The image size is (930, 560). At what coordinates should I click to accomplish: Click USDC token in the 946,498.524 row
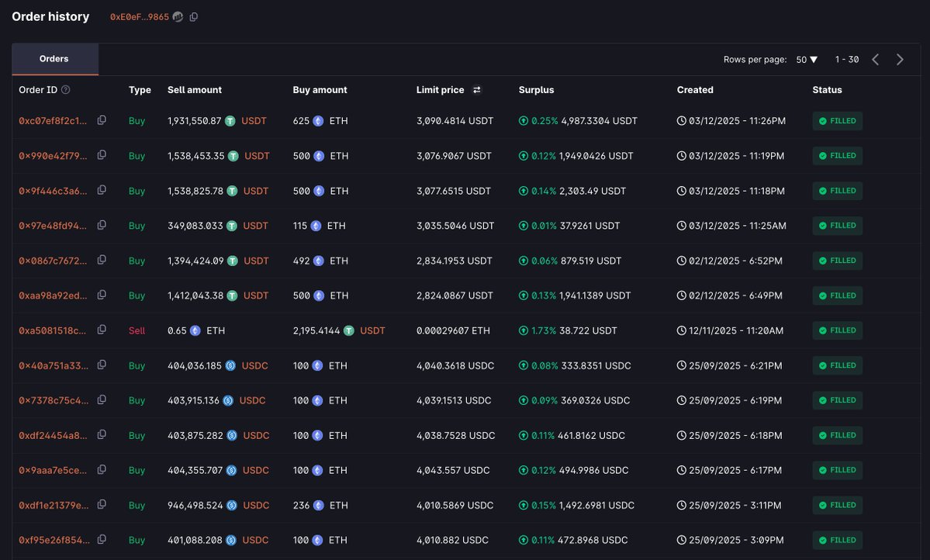click(256, 505)
